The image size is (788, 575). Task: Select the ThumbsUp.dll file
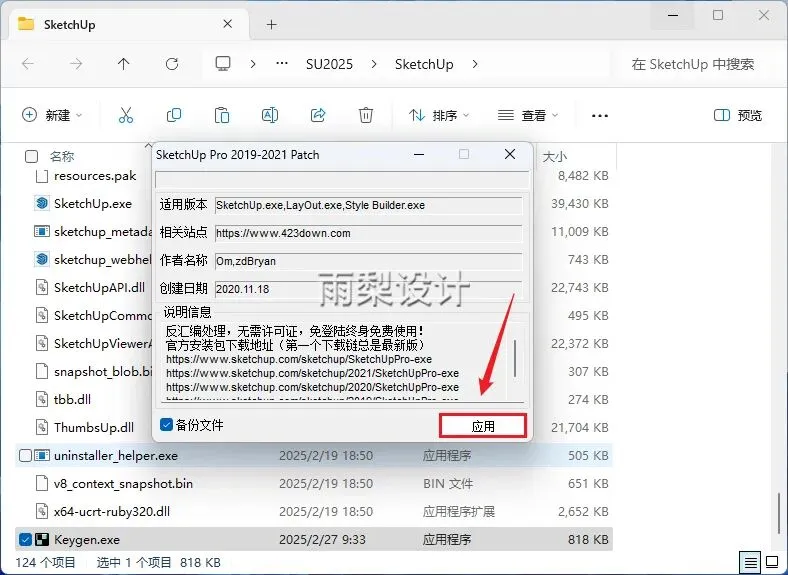coord(93,428)
